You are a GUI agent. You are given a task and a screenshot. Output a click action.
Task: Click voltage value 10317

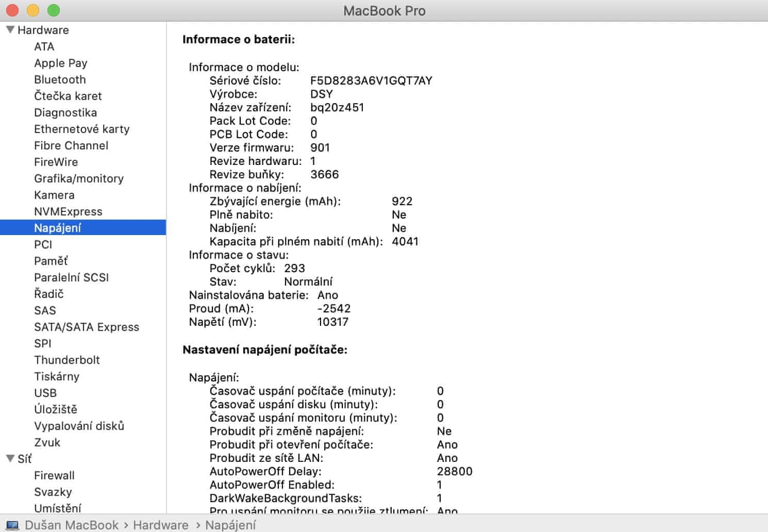pos(333,322)
